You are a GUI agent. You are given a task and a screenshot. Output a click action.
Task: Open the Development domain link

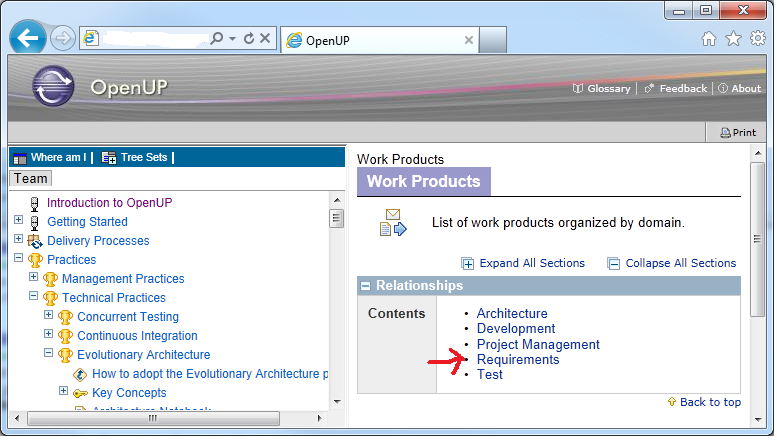click(x=516, y=329)
